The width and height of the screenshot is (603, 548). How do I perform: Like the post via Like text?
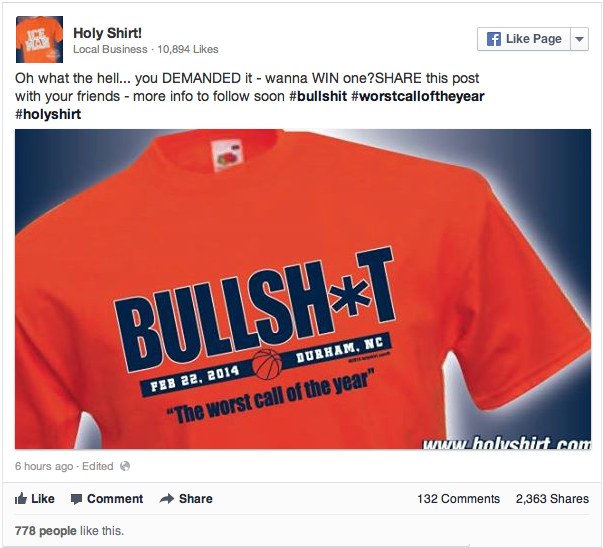43,499
